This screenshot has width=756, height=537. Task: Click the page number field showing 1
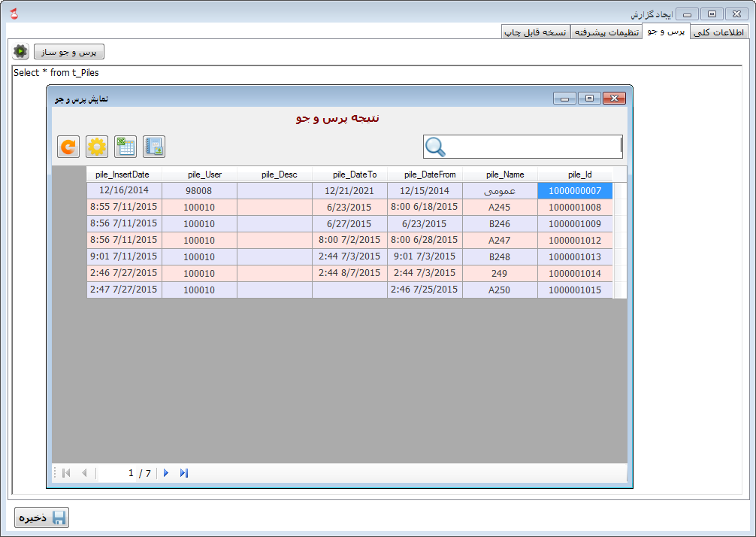(117, 473)
